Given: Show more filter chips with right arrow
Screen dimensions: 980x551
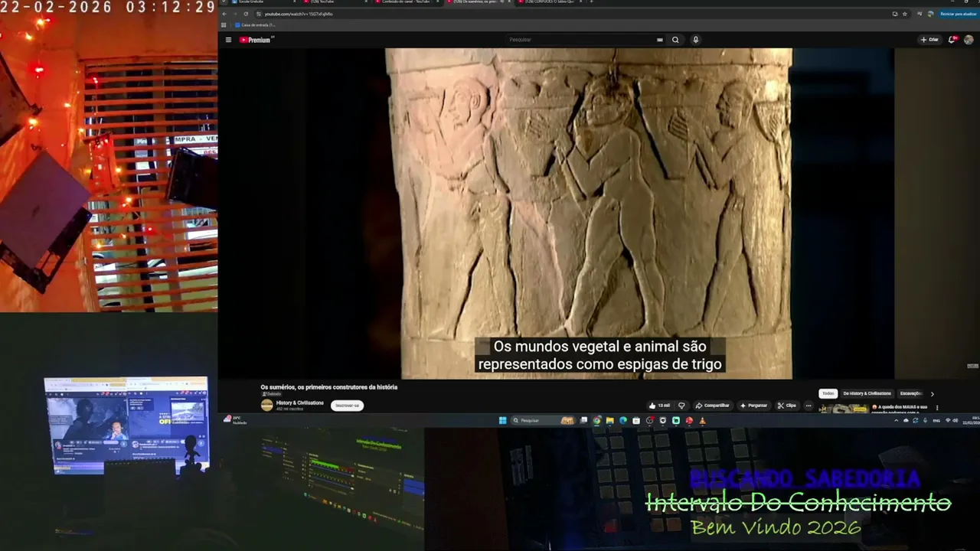Looking at the screenshot, I should 932,393.
